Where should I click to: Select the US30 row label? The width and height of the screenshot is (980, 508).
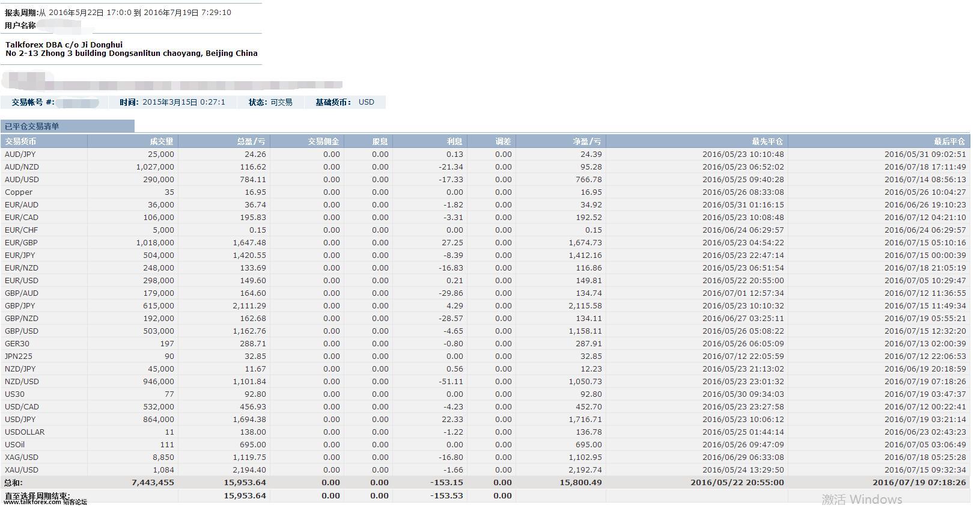[x=14, y=394]
